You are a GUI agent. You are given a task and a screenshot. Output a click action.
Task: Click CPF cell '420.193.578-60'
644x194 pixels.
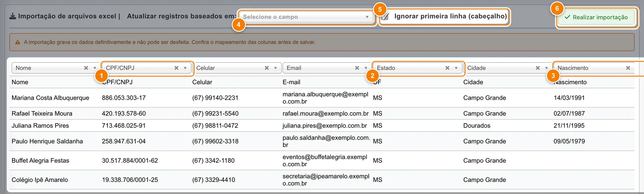(x=124, y=114)
